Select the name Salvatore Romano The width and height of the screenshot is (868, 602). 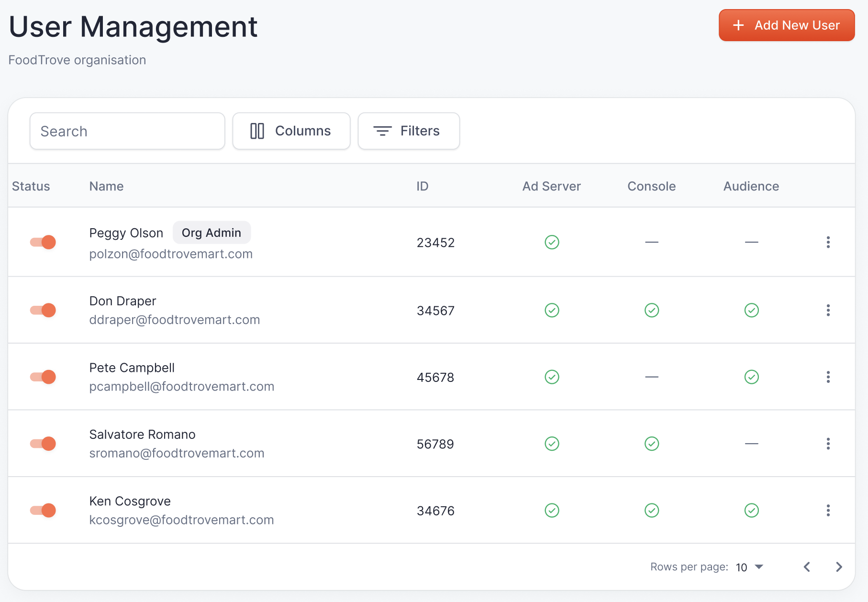point(143,435)
